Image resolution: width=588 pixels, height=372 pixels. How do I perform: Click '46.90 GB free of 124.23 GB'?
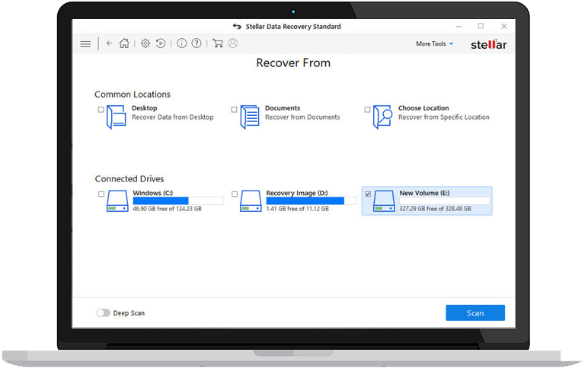(x=167, y=209)
